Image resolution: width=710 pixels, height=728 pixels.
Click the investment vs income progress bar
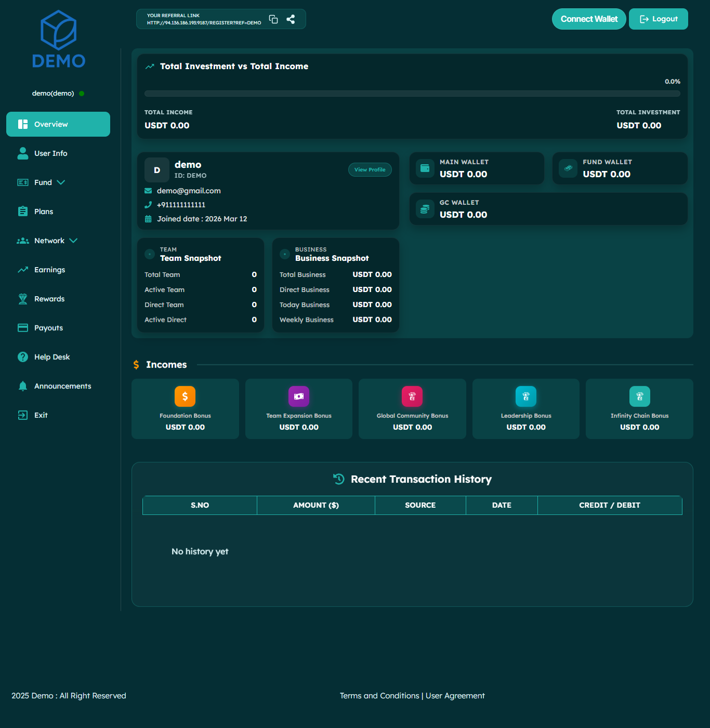coord(412,94)
